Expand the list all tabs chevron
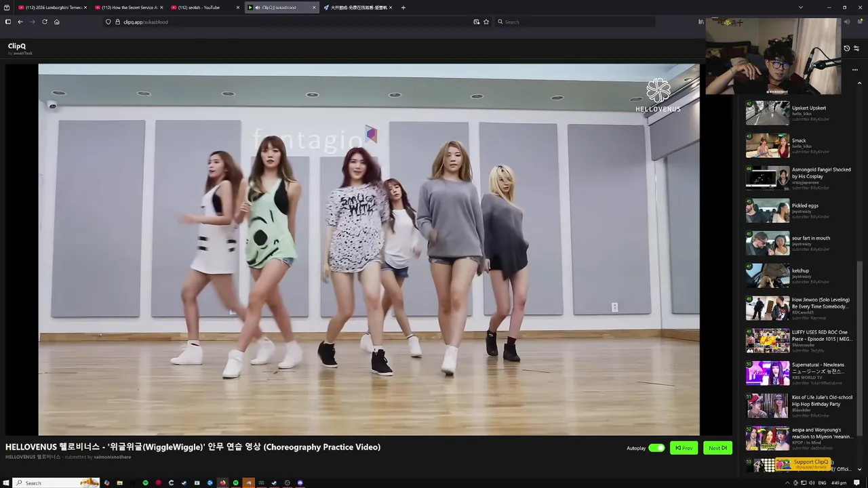The width and height of the screenshot is (868, 488). pos(801,7)
